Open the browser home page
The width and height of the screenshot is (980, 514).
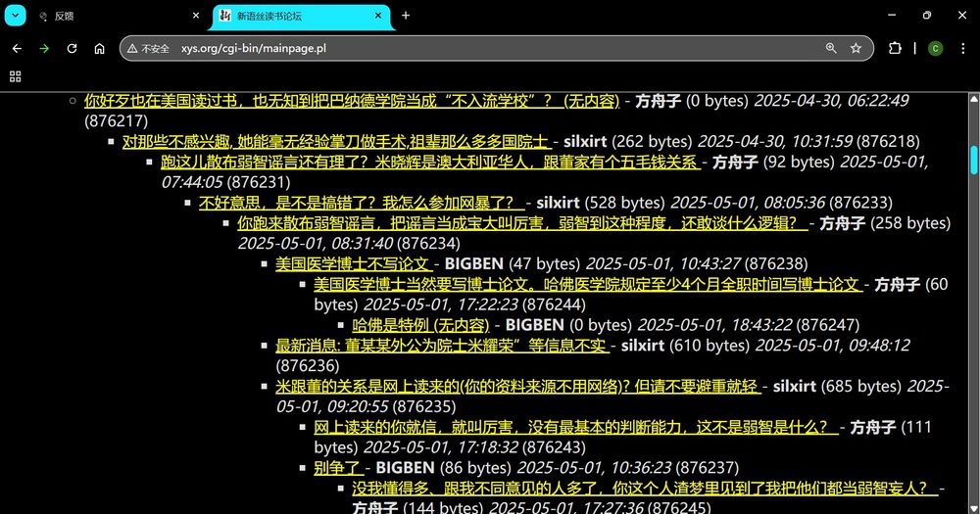(x=99, y=48)
